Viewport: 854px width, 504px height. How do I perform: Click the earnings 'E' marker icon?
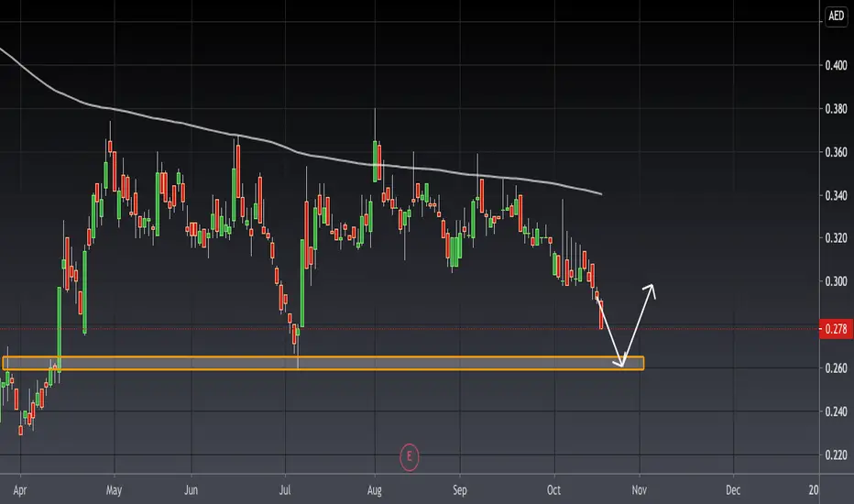tap(409, 456)
